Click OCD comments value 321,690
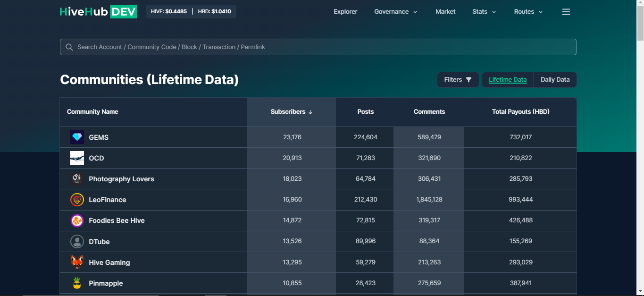This screenshot has width=644, height=296. click(x=429, y=158)
